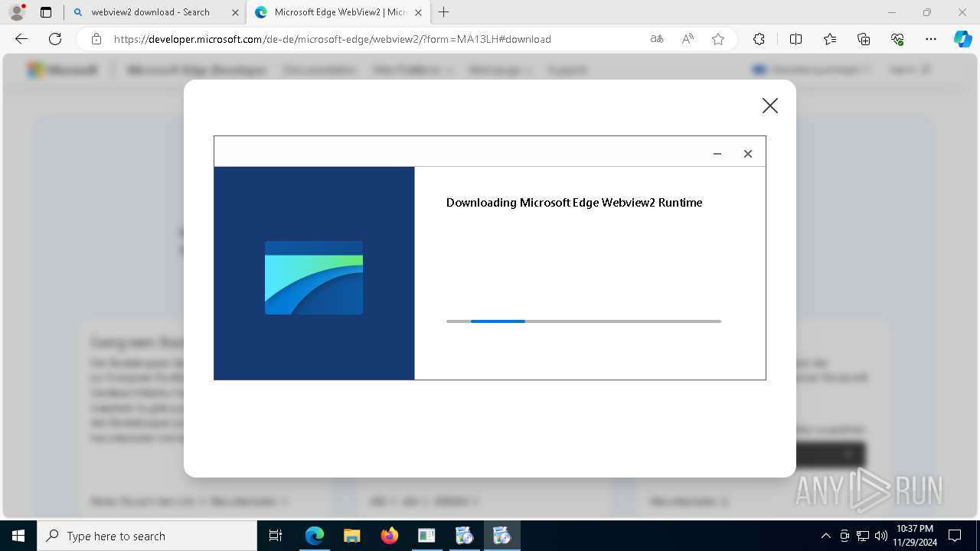980x551 pixels.
Task: Refresh the current page
Action: coord(55,39)
